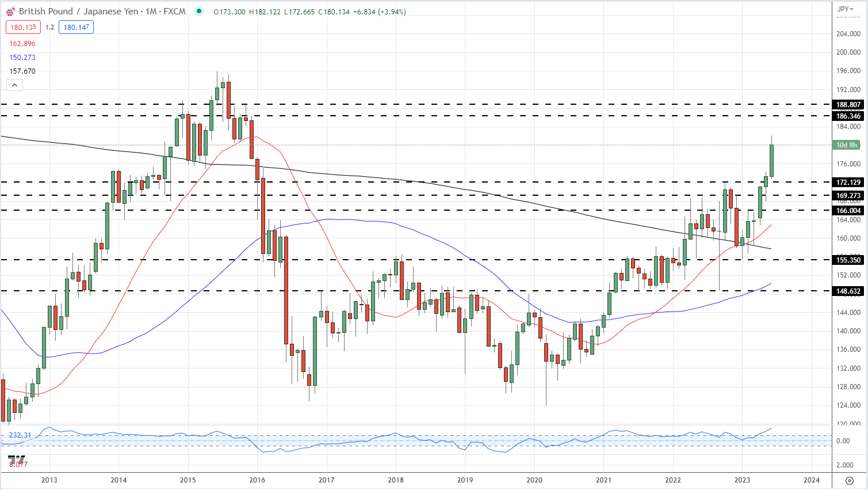868x490 pixels.
Task: Click the 2015 time axis label
Action: click(x=188, y=480)
